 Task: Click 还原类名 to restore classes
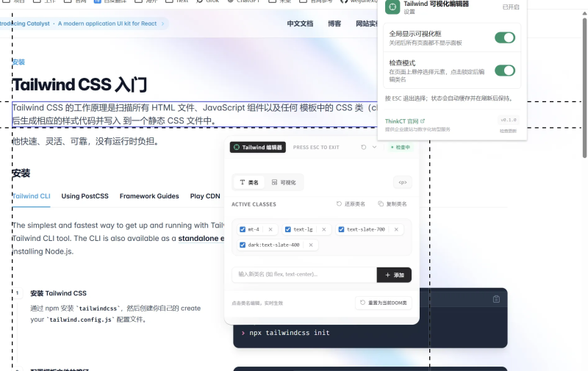coord(351,203)
